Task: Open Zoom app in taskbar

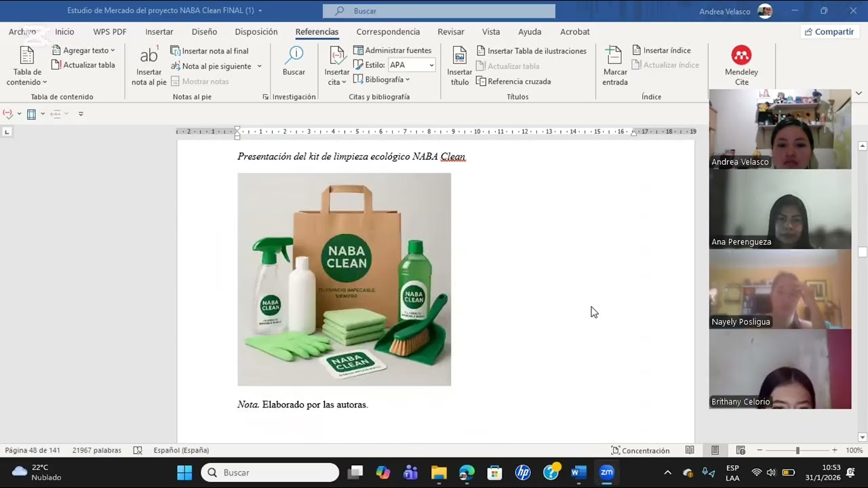Action: (x=607, y=472)
